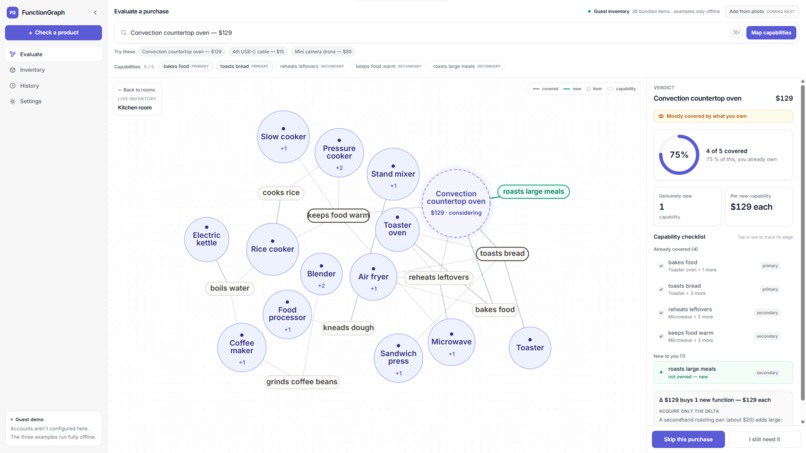Click the Pressure cooker node
The height and width of the screenshot is (453, 806).
click(339, 153)
